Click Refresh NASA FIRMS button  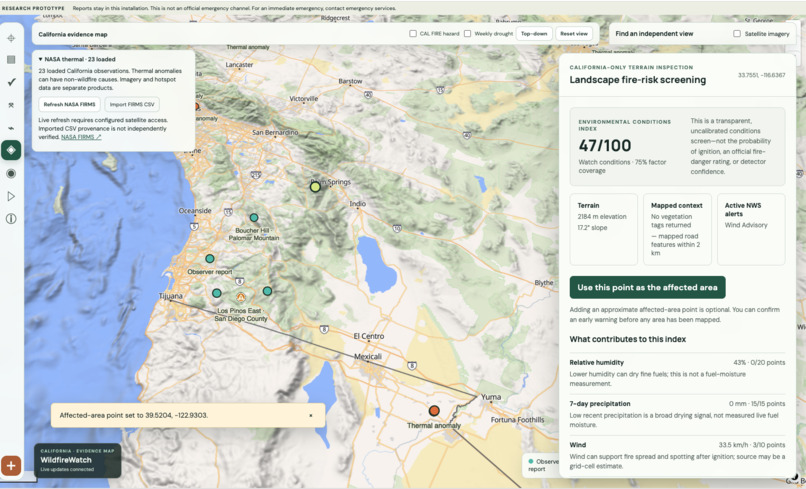[x=69, y=104]
